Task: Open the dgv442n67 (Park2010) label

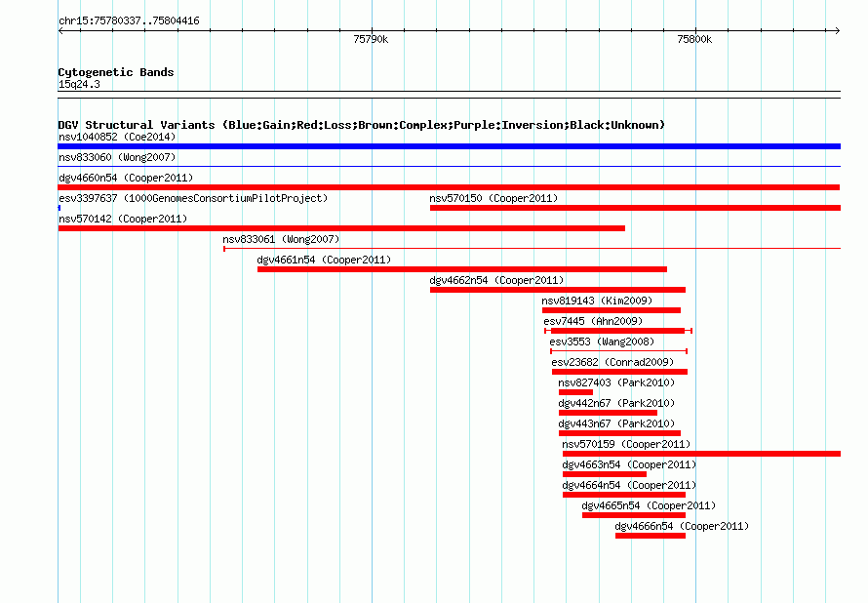Action: tap(616, 403)
